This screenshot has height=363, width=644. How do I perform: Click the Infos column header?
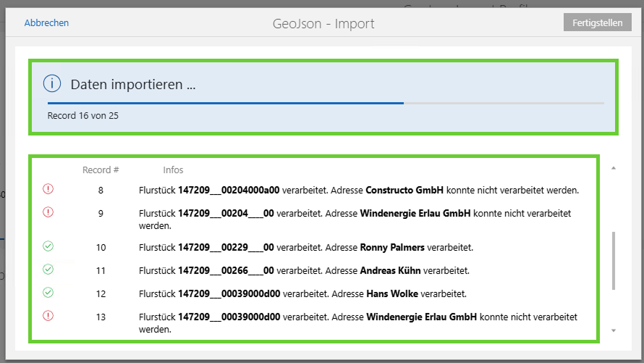(x=173, y=170)
